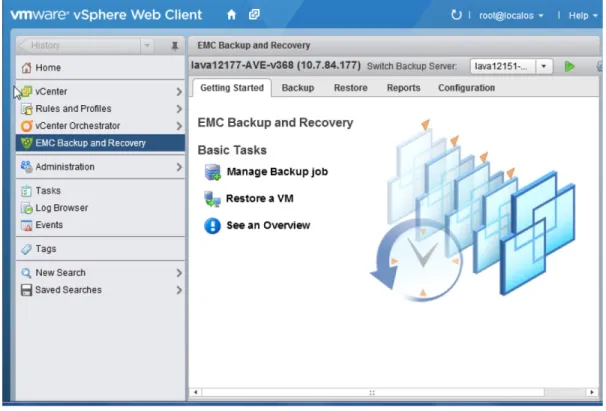
Task: Click the green connect arrow icon
Action: (x=569, y=67)
